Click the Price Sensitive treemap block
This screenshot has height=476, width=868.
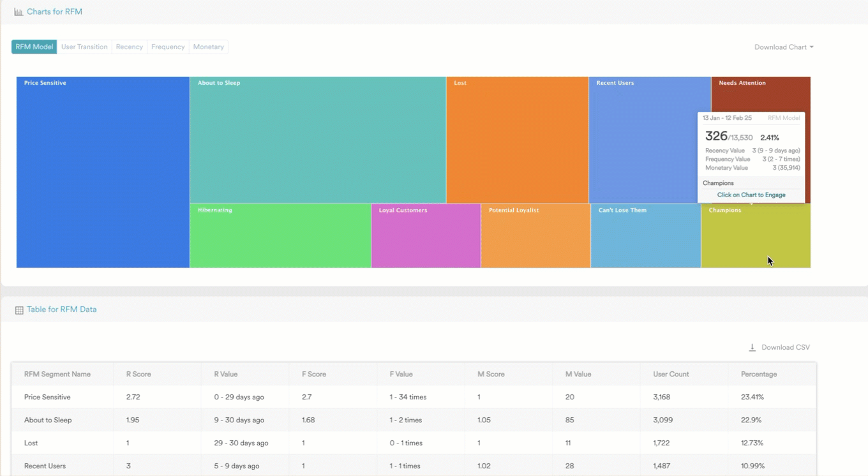click(x=103, y=172)
